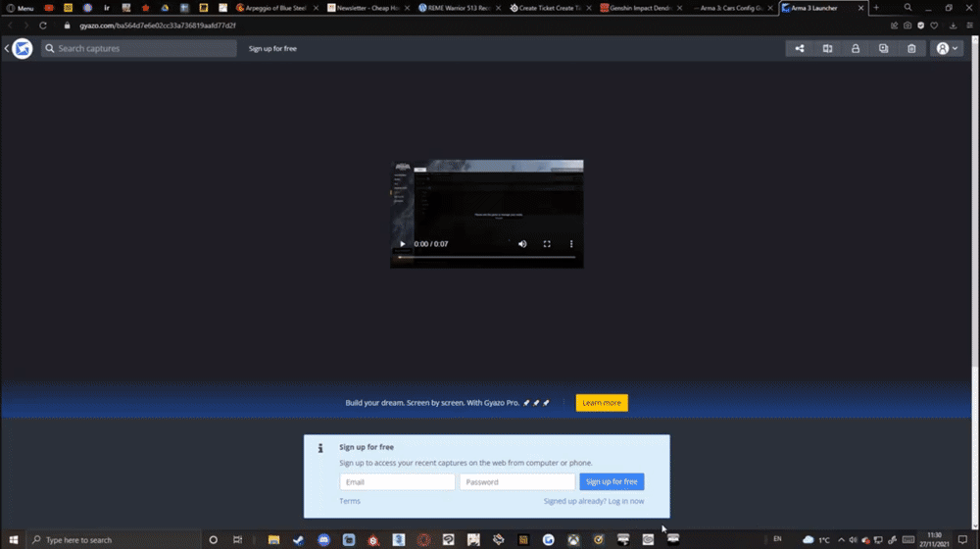Open Discord from the taskbar
The image size is (980, 549).
coord(323,539)
